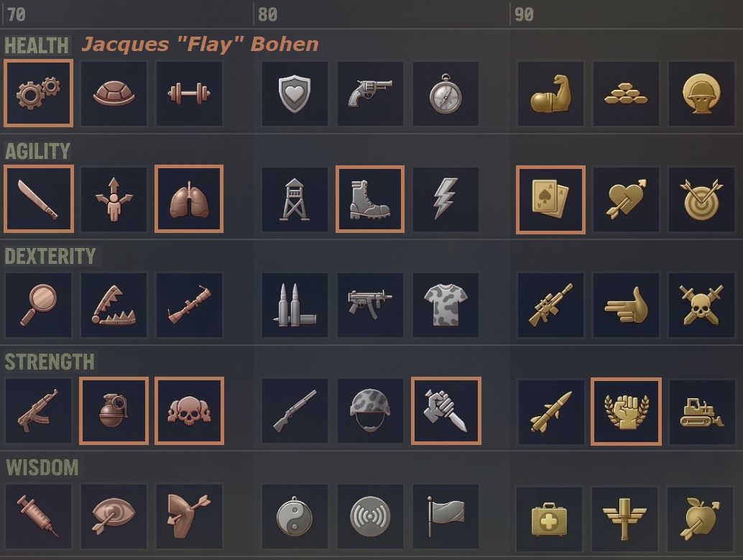
Task: Toggle the lungs perk selection
Action: pos(189,198)
